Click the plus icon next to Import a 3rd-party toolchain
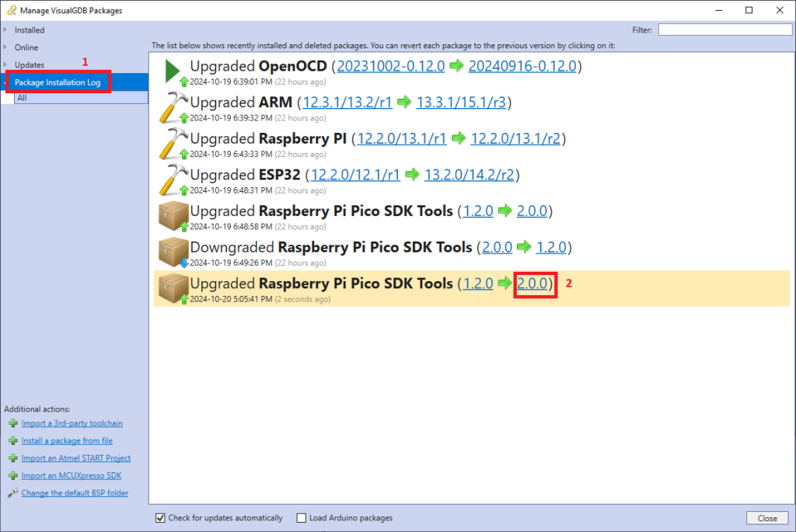Screen dimensions: 796x532 [x=13, y=423]
